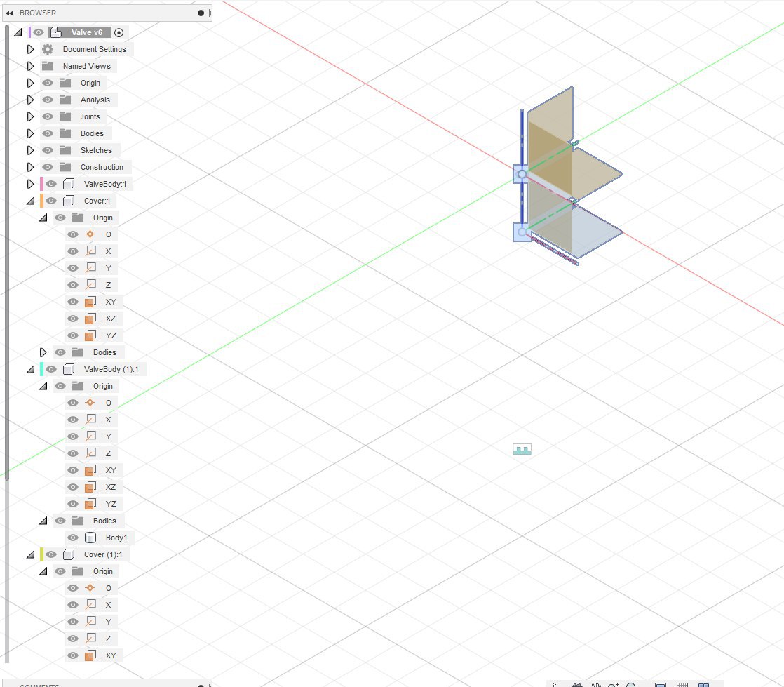Hide the Sketches folder

click(x=48, y=150)
